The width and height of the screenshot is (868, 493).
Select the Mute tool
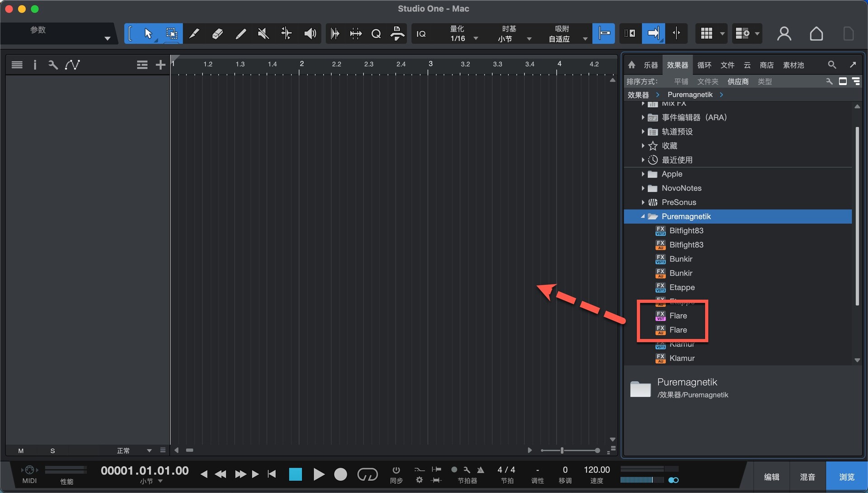(x=263, y=33)
